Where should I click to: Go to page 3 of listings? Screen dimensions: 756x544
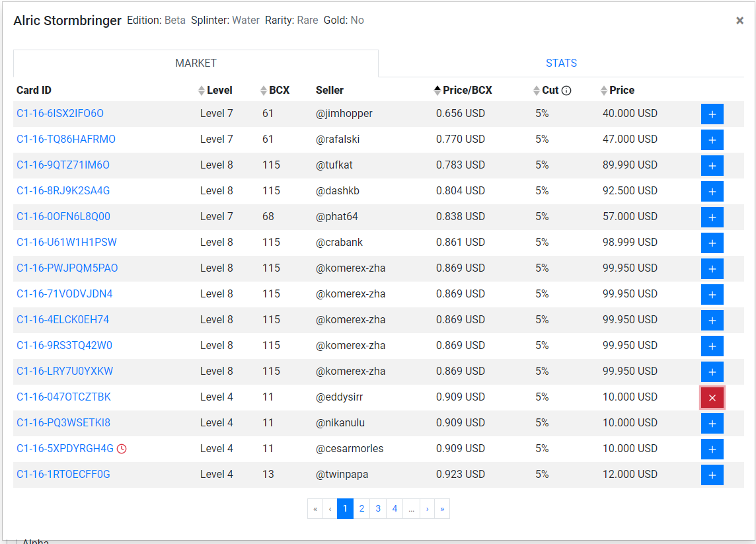click(378, 509)
